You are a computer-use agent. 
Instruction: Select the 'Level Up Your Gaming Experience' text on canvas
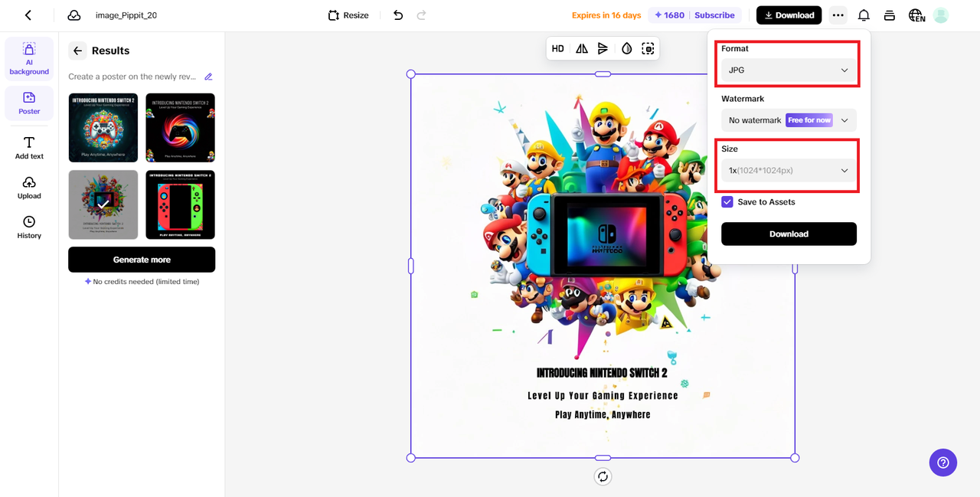(603, 396)
